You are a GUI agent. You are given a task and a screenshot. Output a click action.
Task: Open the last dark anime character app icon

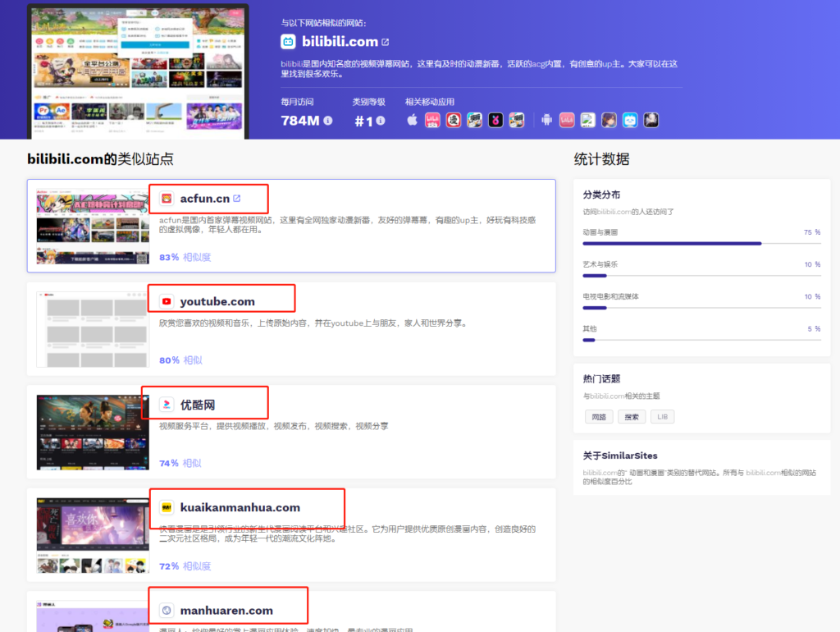(x=651, y=120)
